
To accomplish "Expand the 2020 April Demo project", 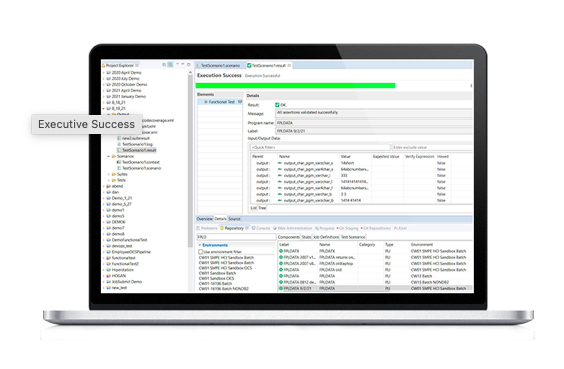I will coord(104,73).
